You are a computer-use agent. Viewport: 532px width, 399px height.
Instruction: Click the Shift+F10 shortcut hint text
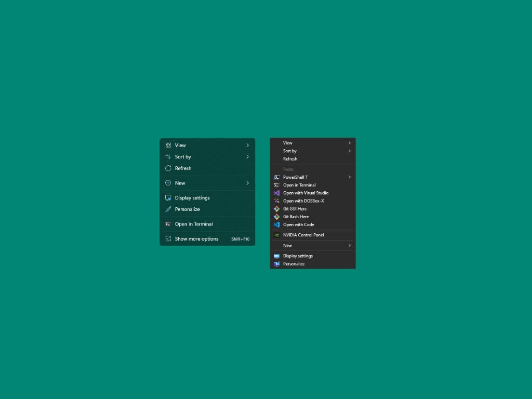click(x=240, y=239)
